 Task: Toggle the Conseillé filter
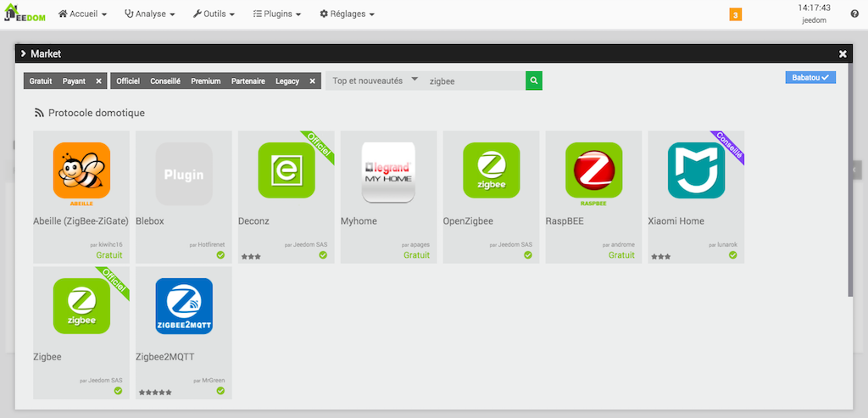(x=165, y=81)
